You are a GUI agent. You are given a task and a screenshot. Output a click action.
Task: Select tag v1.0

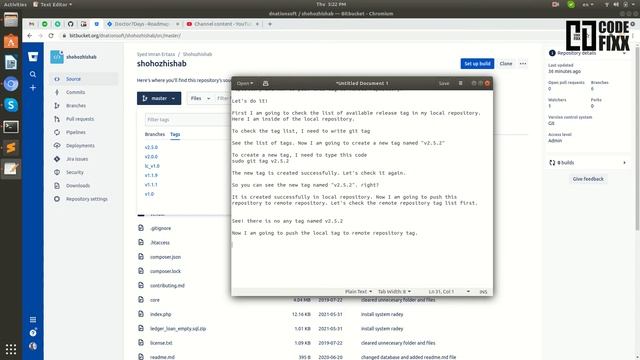149,194
